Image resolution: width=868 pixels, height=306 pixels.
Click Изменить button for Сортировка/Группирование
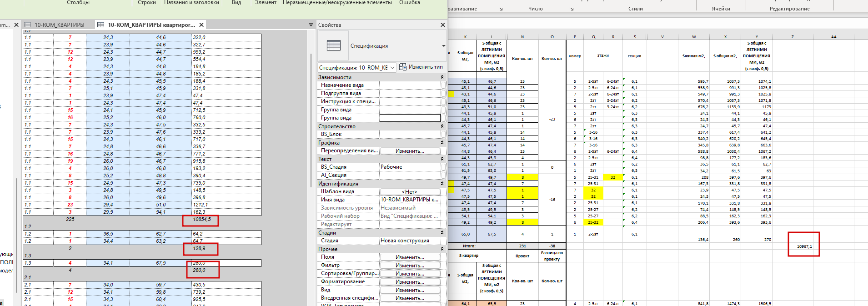pos(410,274)
